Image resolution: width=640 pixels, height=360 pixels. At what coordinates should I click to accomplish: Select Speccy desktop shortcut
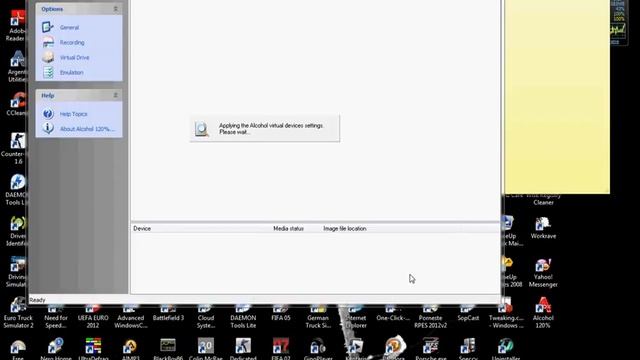point(468,349)
